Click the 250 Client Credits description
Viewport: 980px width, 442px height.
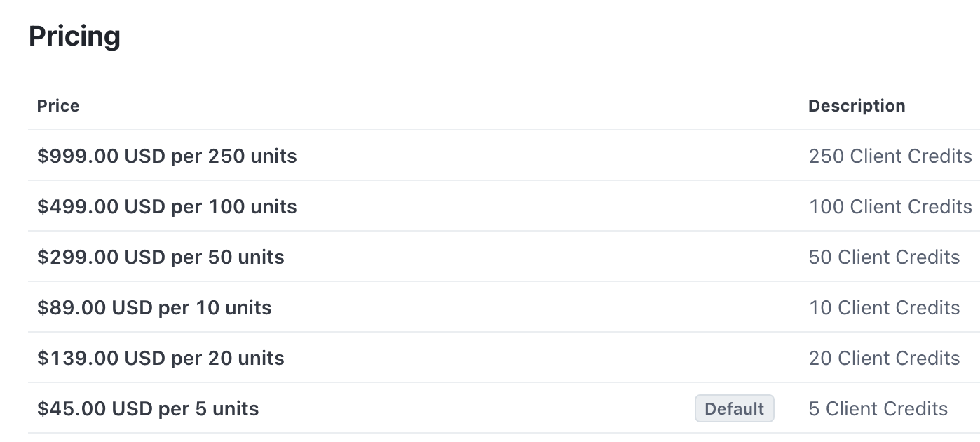890,156
